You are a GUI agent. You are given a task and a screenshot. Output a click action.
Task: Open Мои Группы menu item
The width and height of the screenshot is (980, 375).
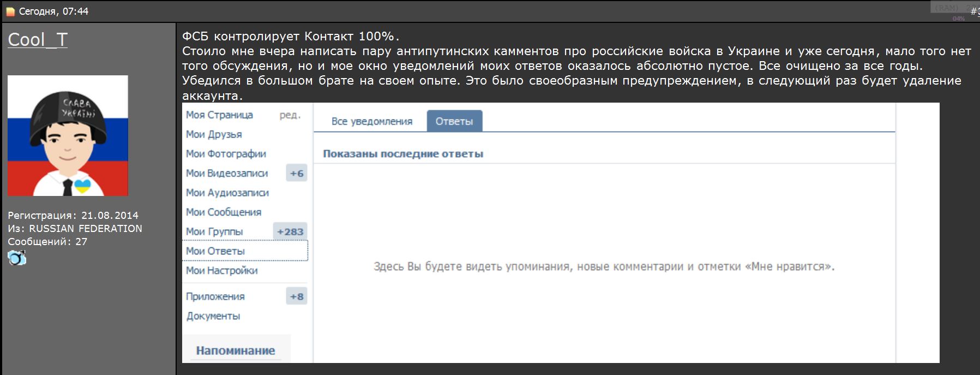(214, 231)
